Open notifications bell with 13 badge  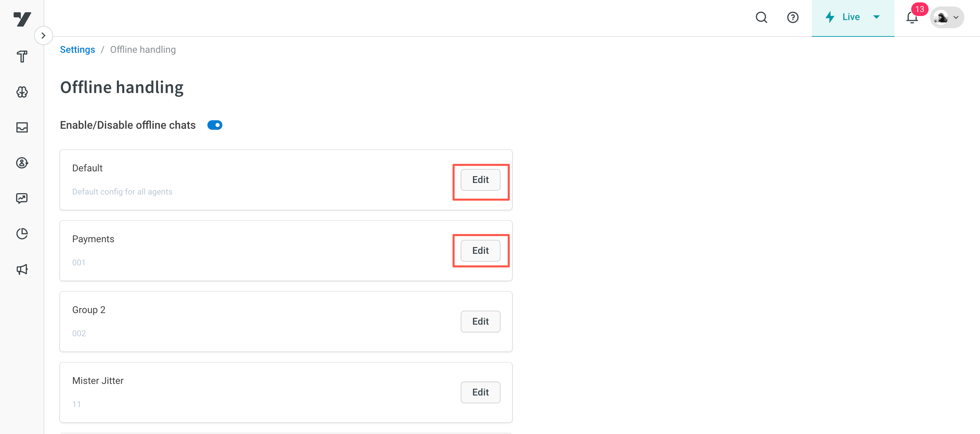[912, 17]
